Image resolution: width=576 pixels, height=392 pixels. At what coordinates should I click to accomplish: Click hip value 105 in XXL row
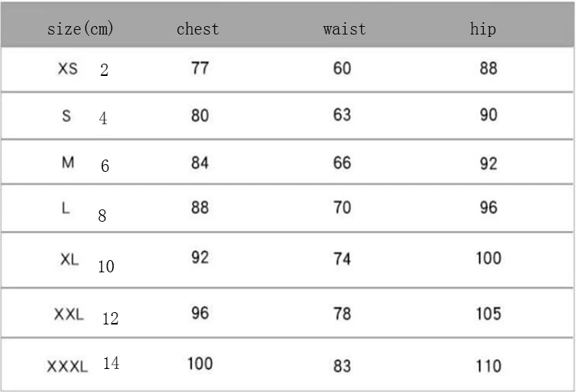(488, 313)
